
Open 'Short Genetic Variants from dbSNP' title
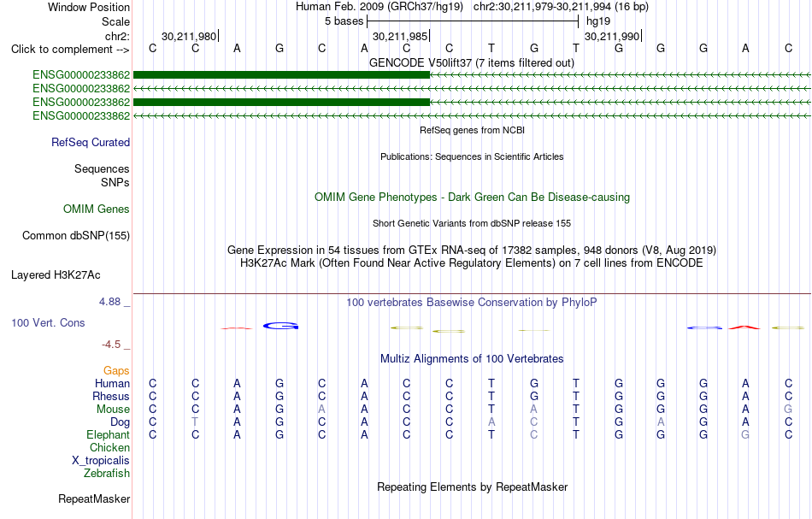(x=472, y=223)
